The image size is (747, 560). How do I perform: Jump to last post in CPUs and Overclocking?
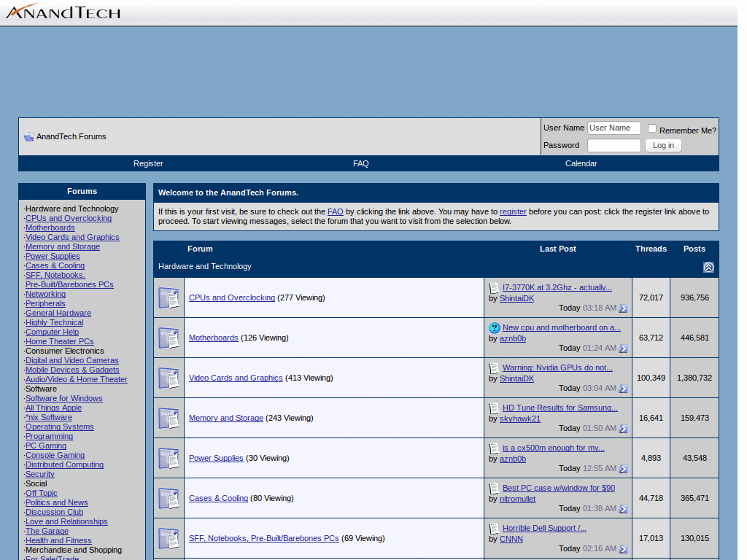[x=622, y=308]
